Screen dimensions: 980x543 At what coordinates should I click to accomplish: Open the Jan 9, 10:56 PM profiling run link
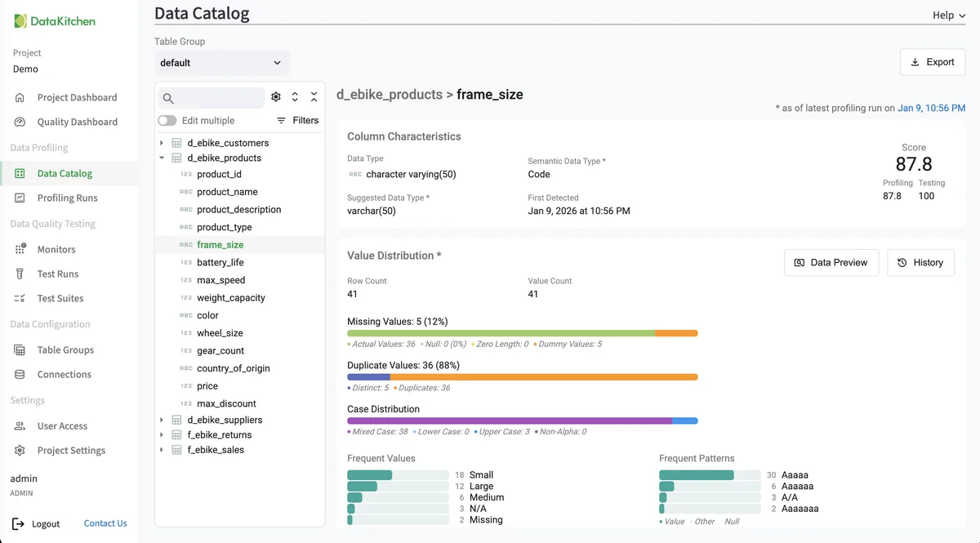point(931,108)
